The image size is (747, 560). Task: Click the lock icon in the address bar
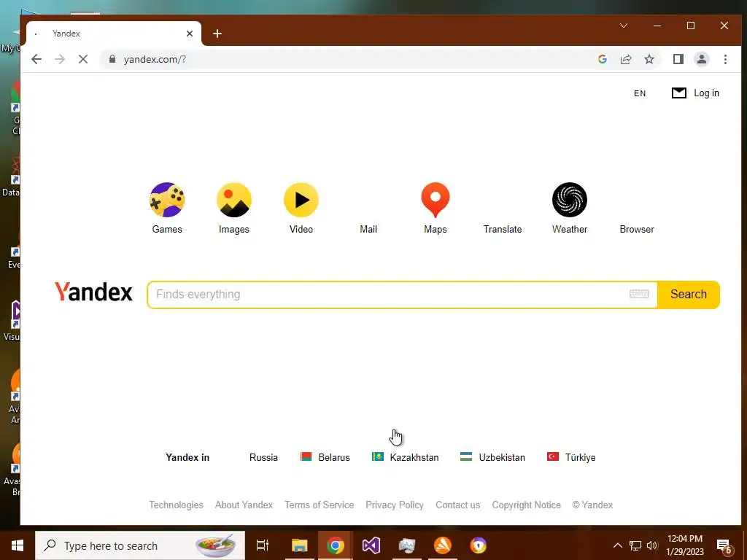(x=112, y=59)
